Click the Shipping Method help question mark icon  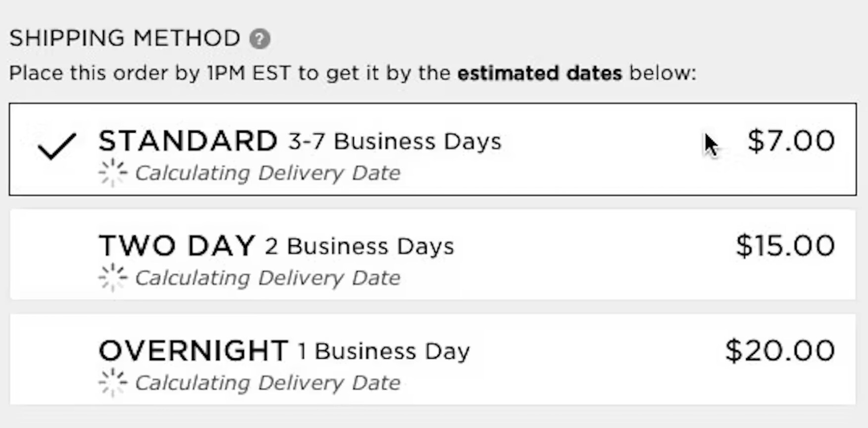pos(260,39)
